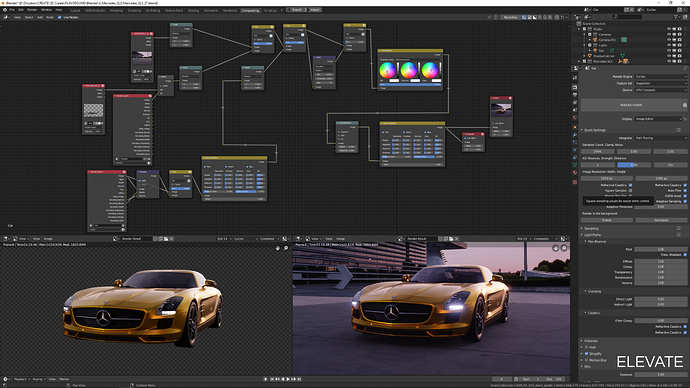690x388 pixels.
Task: Open the File menu
Action: [12, 10]
